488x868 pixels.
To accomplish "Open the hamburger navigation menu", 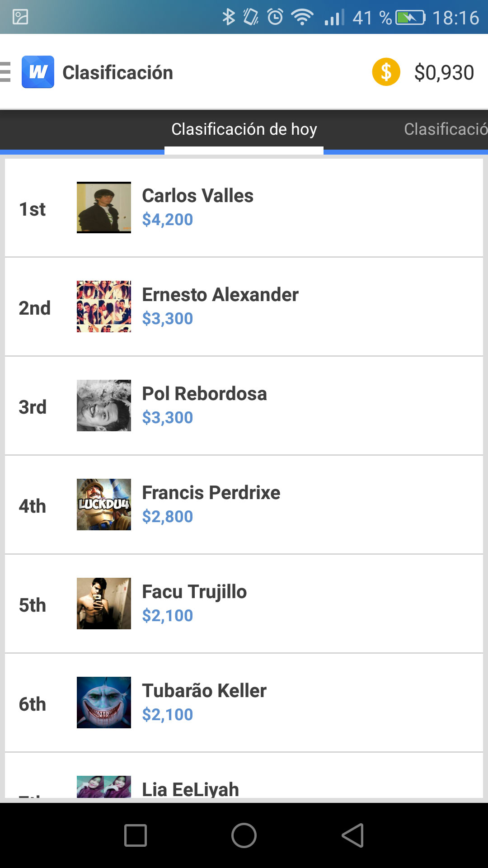I will [x=5, y=72].
